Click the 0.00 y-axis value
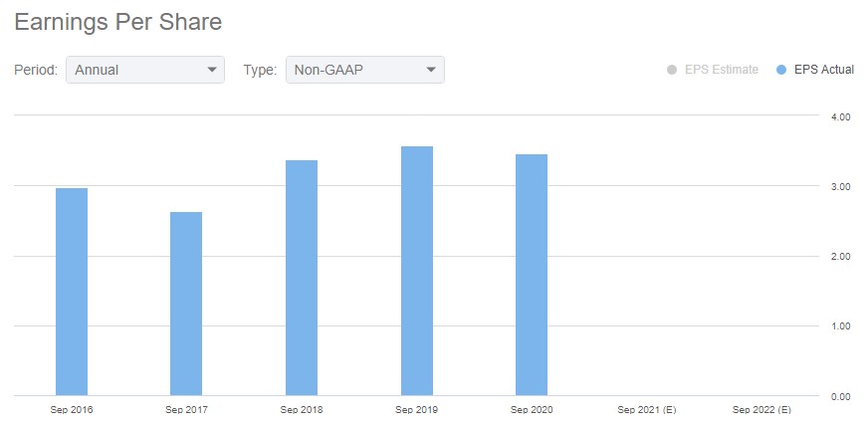Viewport: 868px width, 428px height. [x=842, y=396]
